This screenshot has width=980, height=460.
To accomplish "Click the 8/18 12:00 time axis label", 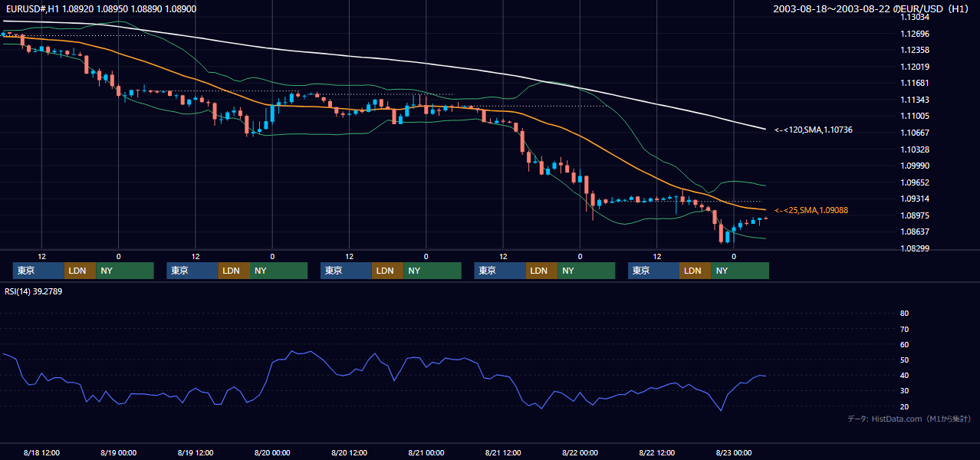I will tap(41, 452).
